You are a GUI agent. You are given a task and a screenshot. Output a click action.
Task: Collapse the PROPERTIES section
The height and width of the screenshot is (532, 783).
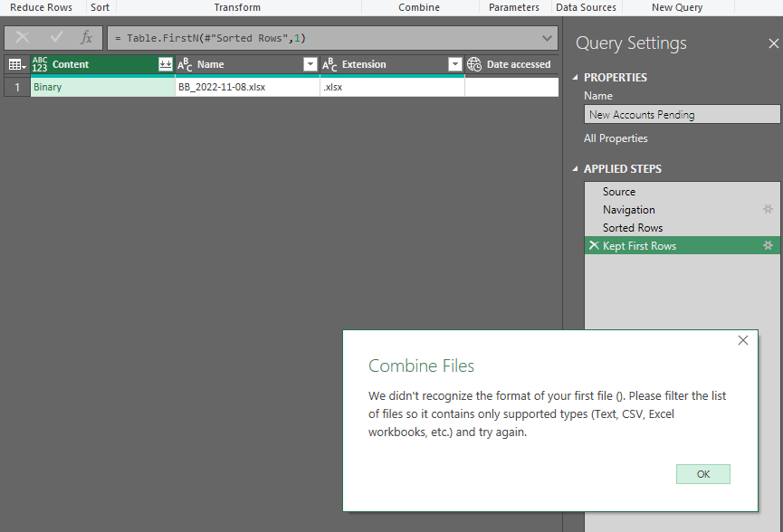576,77
